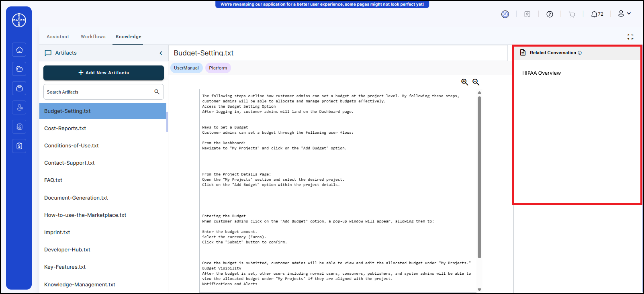Click the Artifacts chat bubble icon

click(x=48, y=53)
